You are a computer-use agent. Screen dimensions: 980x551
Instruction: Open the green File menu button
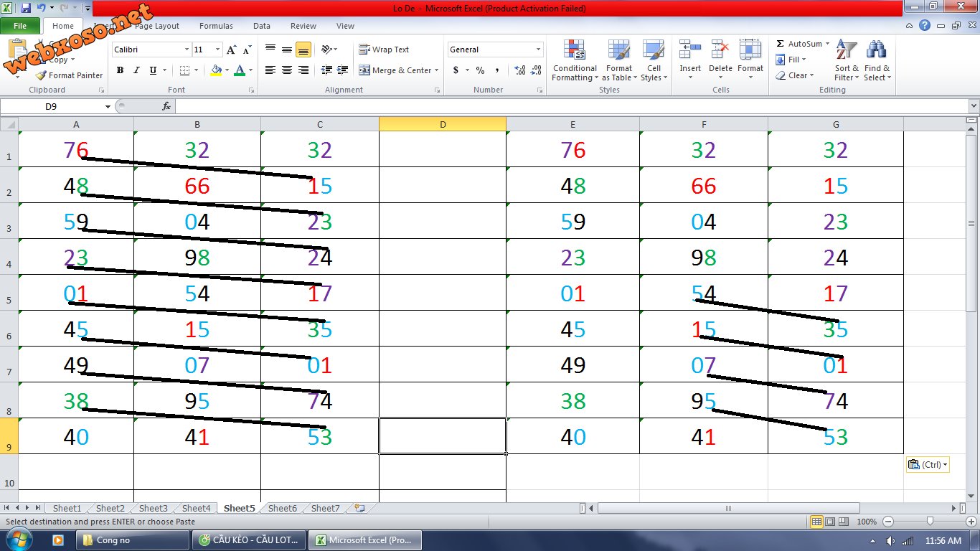click(x=20, y=26)
